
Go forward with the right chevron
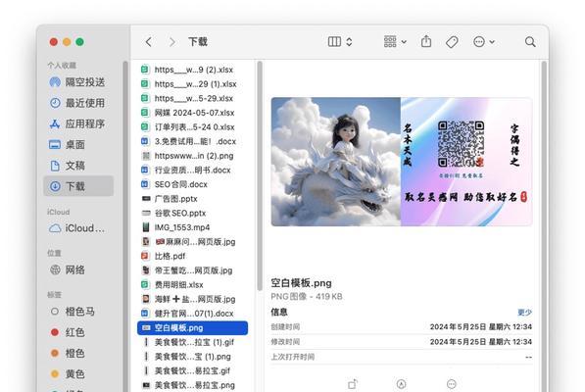(171, 42)
